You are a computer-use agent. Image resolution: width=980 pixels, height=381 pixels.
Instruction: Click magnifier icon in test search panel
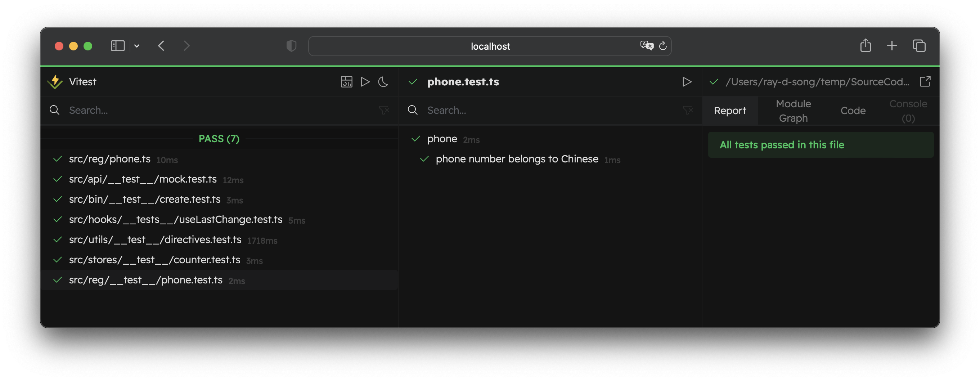tap(412, 110)
